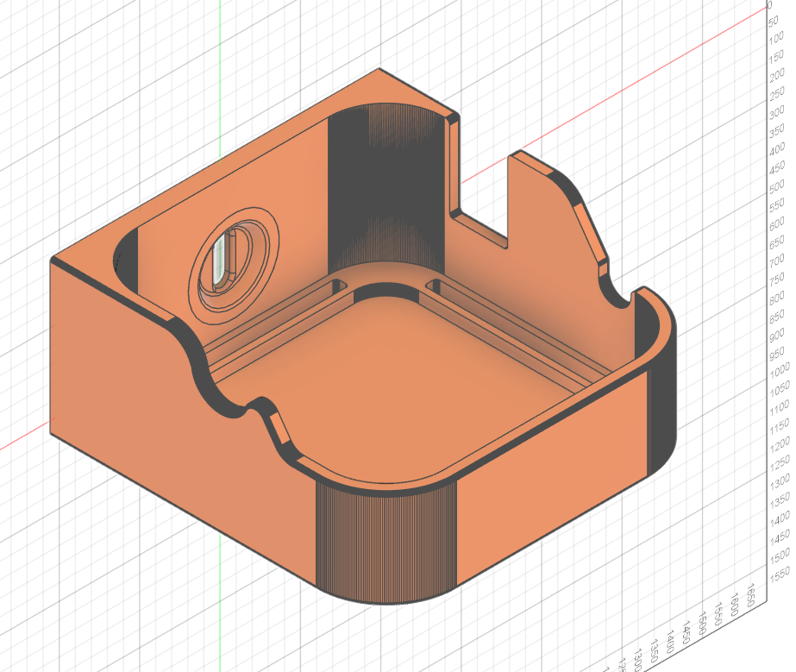Click the '1600' ruler label
This screenshot has height=672, width=796.
coord(736,605)
